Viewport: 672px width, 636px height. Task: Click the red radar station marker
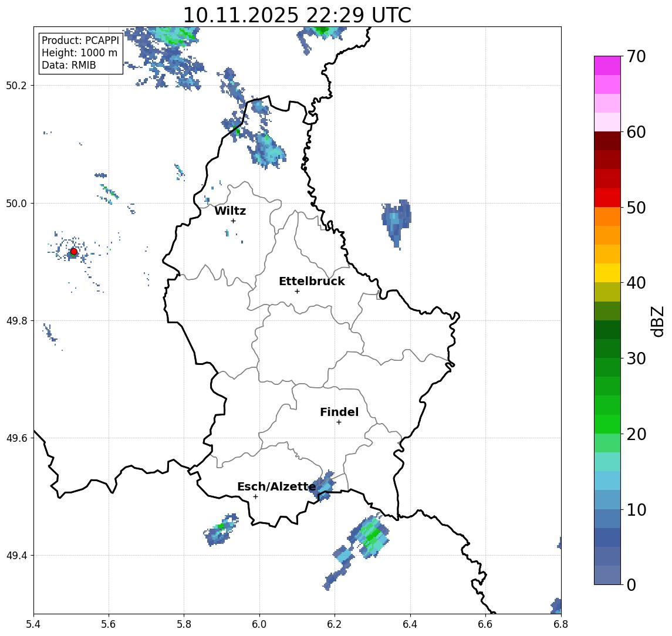click(74, 252)
